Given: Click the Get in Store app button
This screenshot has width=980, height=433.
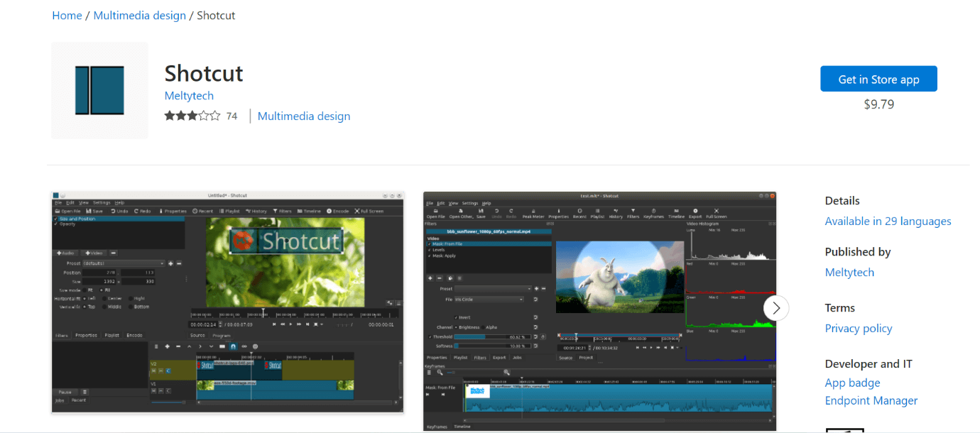Looking at the screenshot, I should (878, 79).
